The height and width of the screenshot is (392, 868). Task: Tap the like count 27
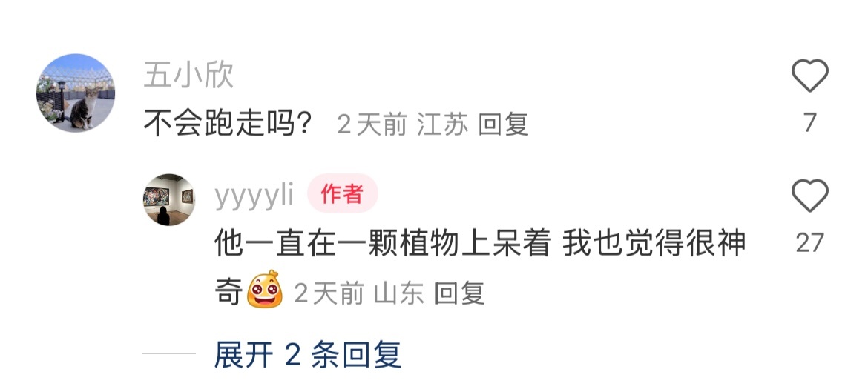(x=810, y=243)
